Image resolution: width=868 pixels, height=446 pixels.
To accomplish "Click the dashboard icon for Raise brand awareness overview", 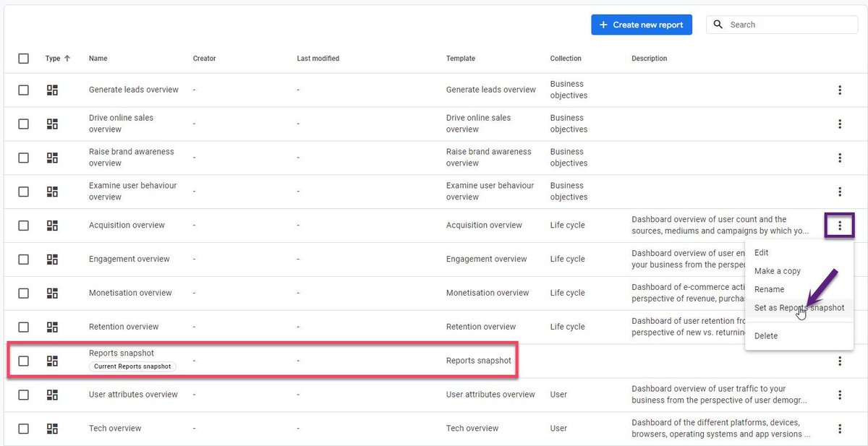I will (52, 158).
